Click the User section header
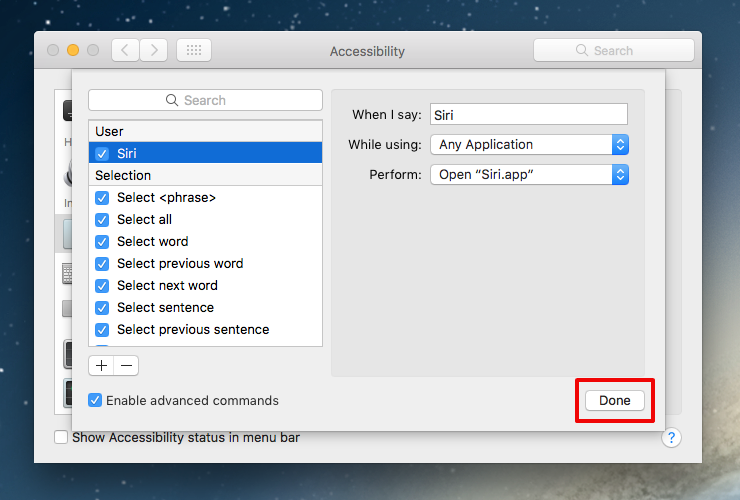This screenshot has height=500, width=740. pos(205,131)
